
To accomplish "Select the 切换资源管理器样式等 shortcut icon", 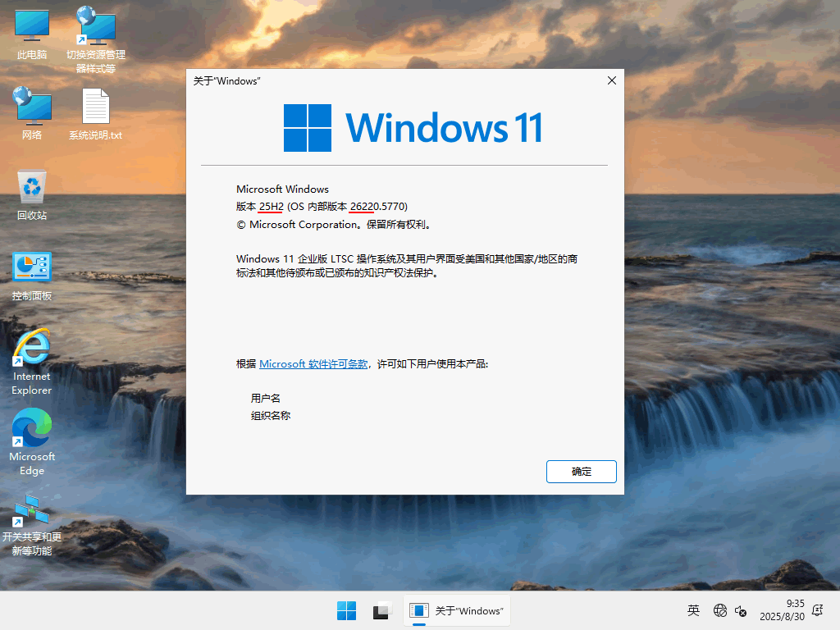I will [x=96, y=39].
